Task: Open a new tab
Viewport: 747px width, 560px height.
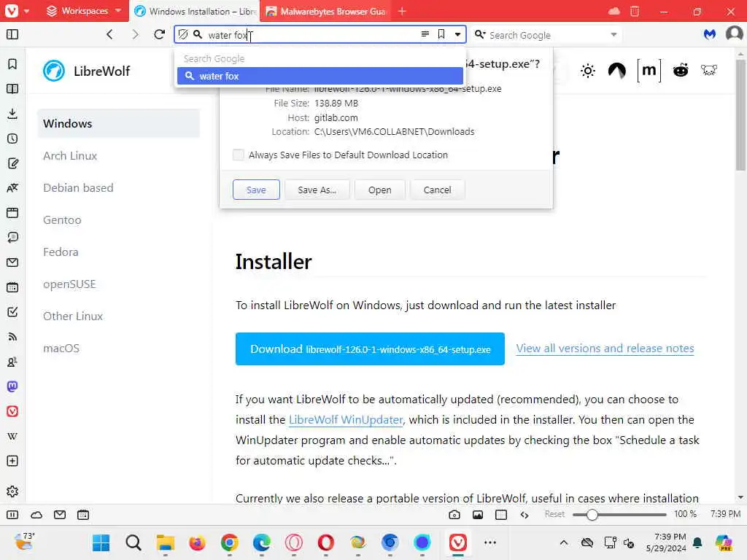Action: (x=402, y=11)
